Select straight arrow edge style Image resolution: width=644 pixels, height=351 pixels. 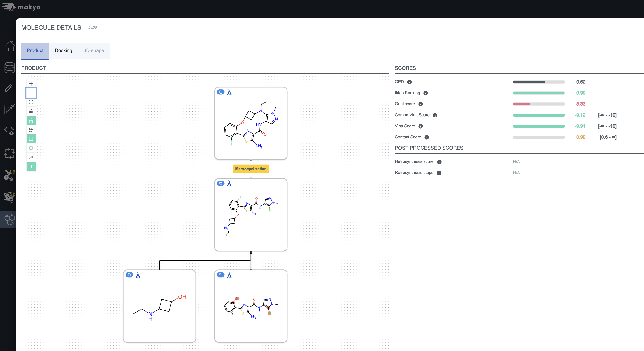31,157
